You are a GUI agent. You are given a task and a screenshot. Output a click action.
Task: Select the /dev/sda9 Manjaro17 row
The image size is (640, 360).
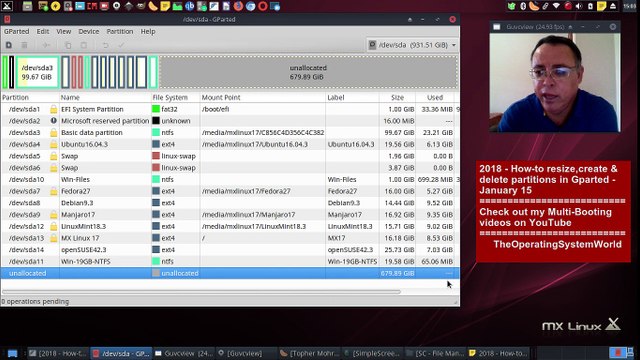coord(230,214)
